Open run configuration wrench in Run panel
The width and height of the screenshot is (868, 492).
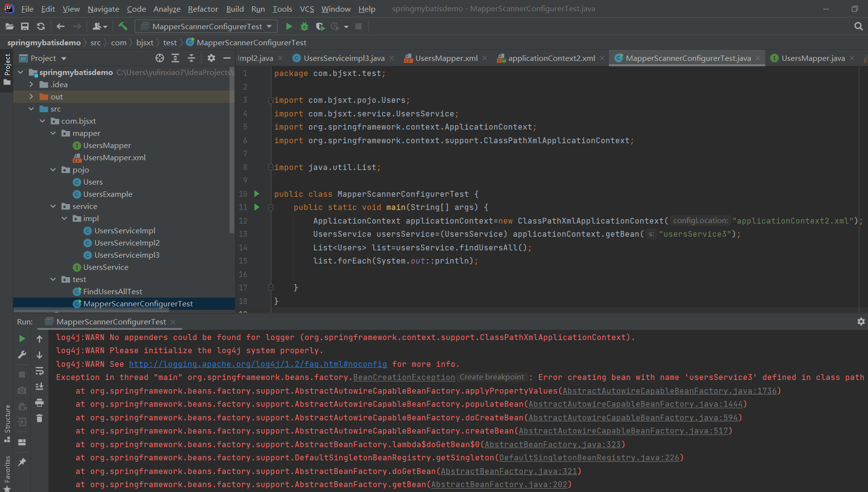(x=22, y=355)
